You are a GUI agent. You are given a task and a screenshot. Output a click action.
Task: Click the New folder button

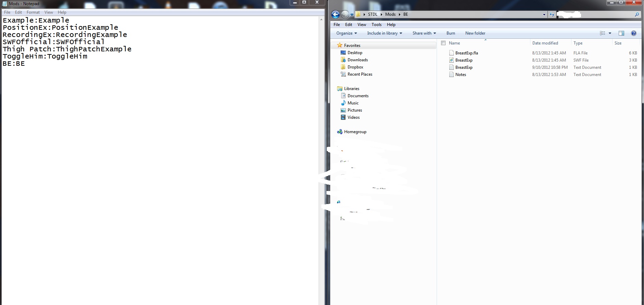[475, 33]
